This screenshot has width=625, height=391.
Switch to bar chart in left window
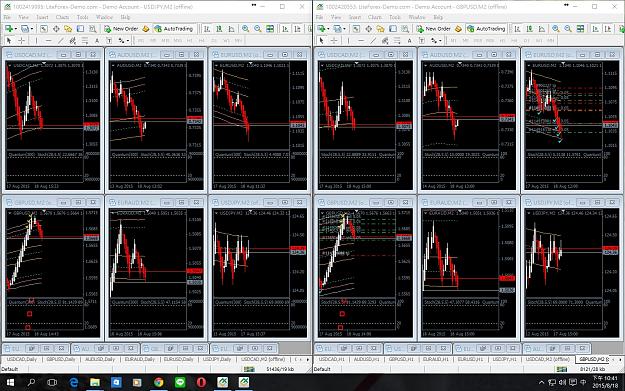pyautogui.click(x=207, y=29)
